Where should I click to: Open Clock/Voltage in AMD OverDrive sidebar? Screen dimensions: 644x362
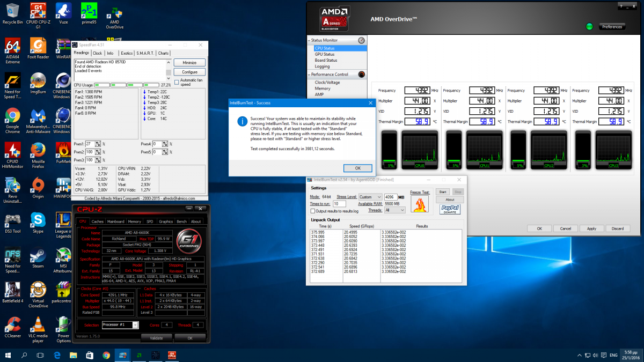(x=327, y=83)
